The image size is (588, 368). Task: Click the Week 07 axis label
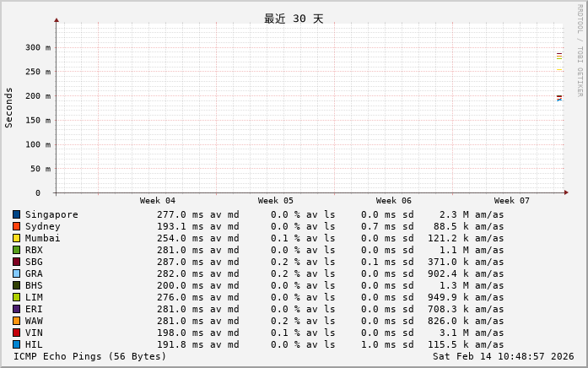click(x=512, y=201)
